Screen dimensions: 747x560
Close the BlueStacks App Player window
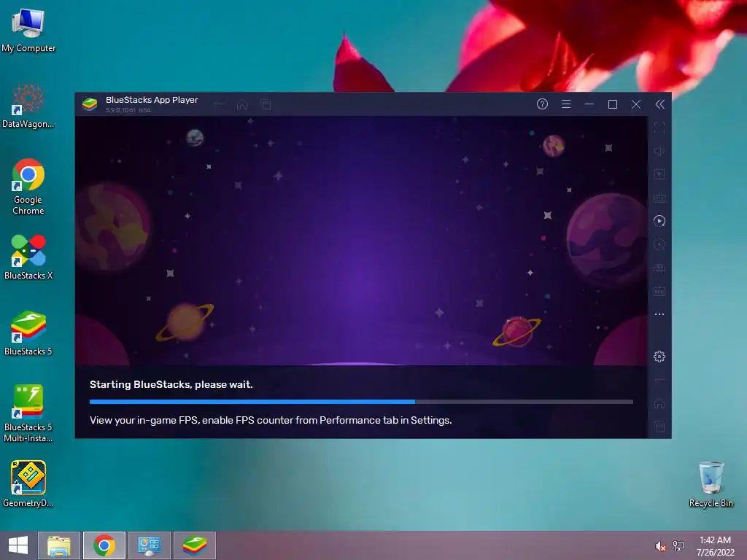click(x=636, y=104)
